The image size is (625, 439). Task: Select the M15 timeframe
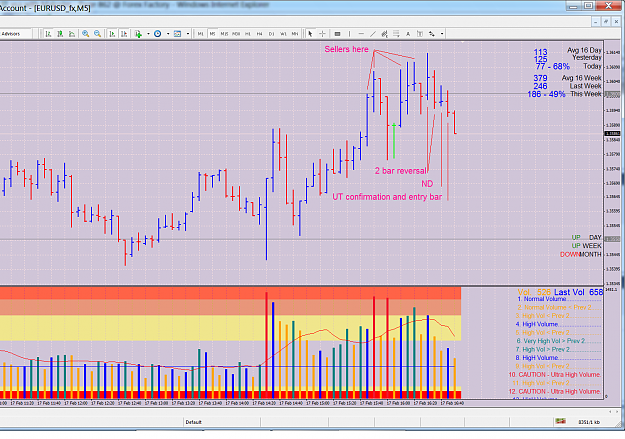pos(224,34)
